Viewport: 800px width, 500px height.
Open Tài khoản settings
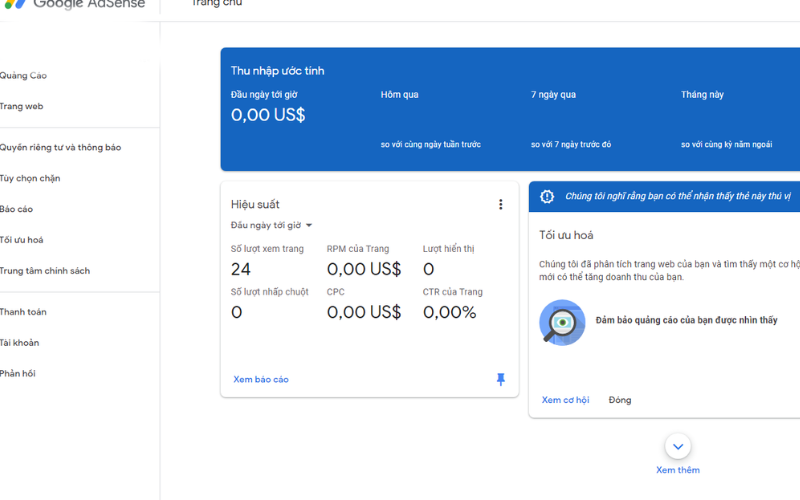pos(21,343)
